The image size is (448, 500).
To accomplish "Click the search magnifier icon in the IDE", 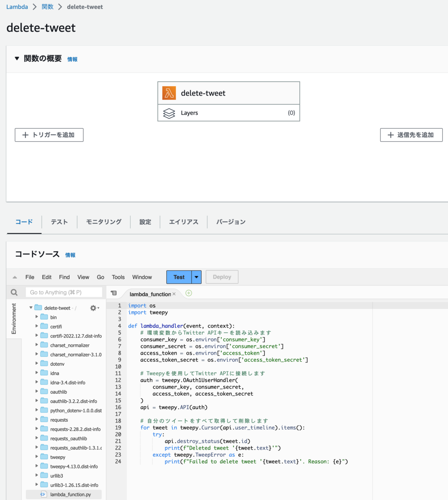I will point(14,292).
